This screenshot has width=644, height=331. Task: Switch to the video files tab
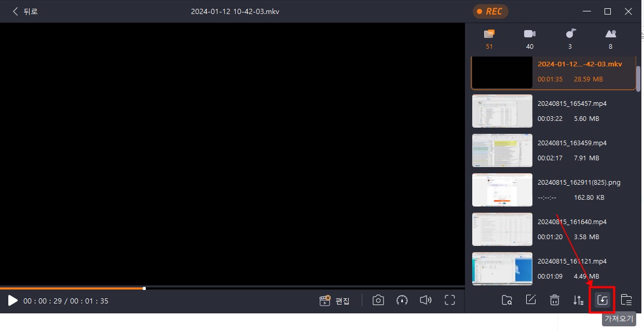[x=529, y=39]
